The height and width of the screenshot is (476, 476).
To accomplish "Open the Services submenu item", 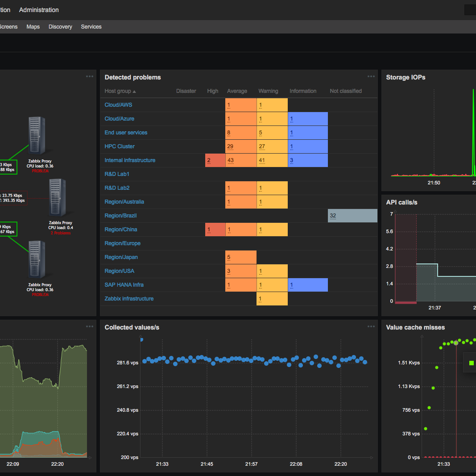I will click(91, 27).
